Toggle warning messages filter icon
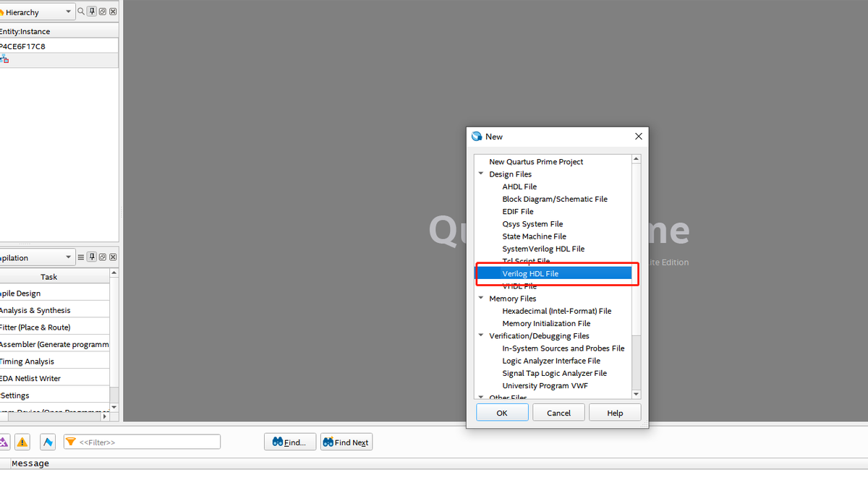 (22, 442)
